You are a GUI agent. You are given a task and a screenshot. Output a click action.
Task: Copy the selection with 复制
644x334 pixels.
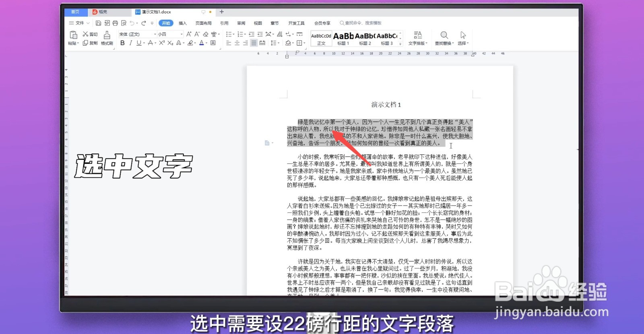click(x=90, y=43)
